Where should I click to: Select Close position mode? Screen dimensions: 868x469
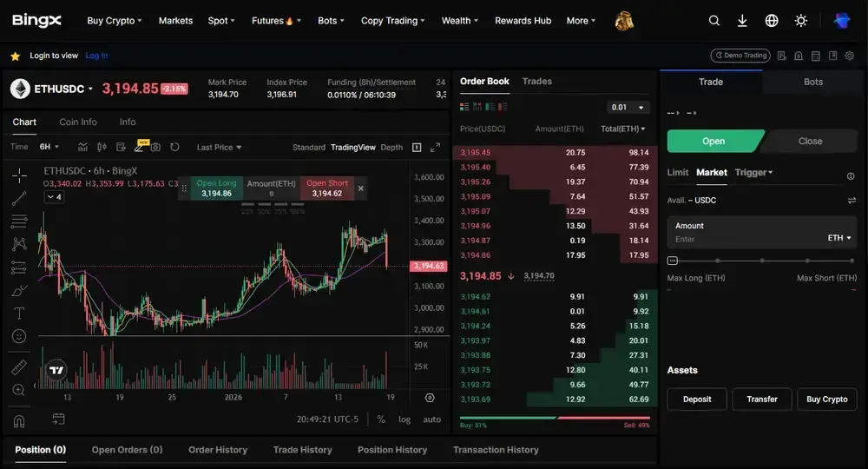810,142
